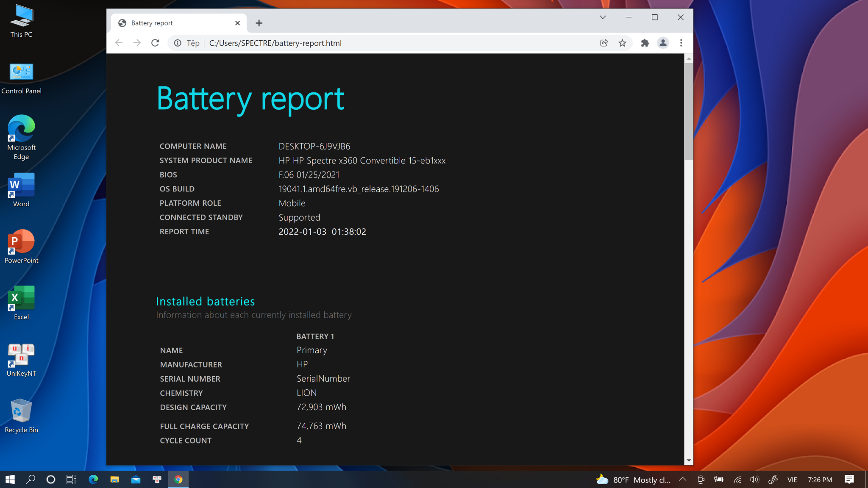The height and width of the screenshot is (488, 868).
Task: Open the Chrome Extensions puzzle icon
Action: click(x=645, y=43)
